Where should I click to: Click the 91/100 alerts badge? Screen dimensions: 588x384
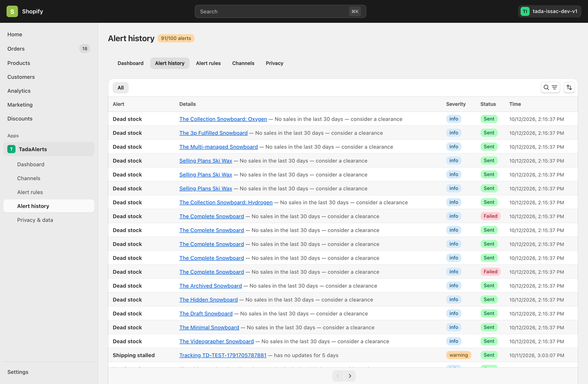click(x=176, y=38)
